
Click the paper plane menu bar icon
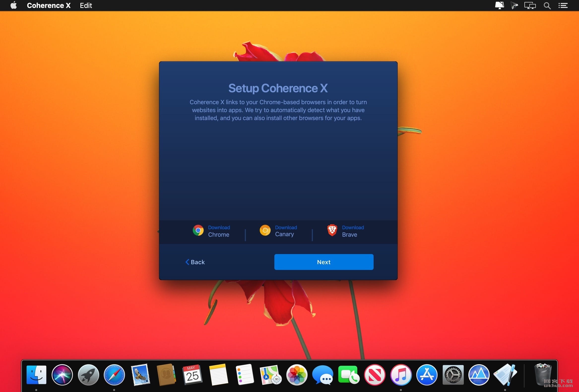click(514, 5)
